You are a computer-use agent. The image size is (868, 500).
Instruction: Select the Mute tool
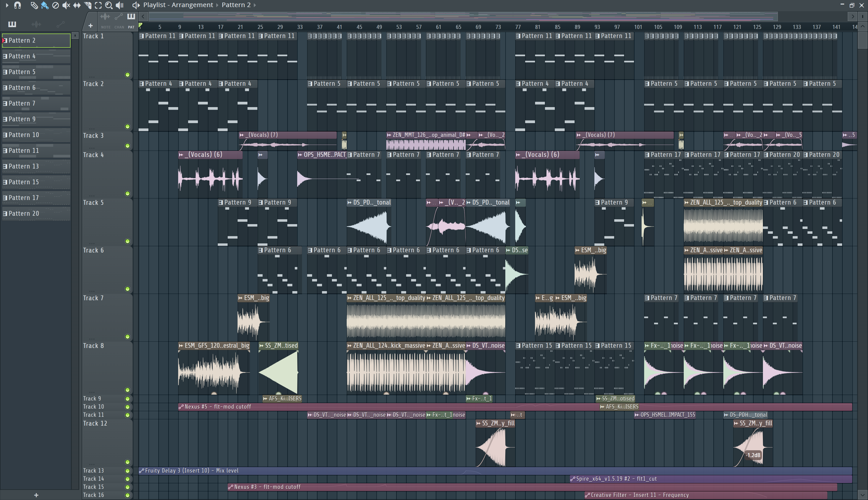click(66, 5)
